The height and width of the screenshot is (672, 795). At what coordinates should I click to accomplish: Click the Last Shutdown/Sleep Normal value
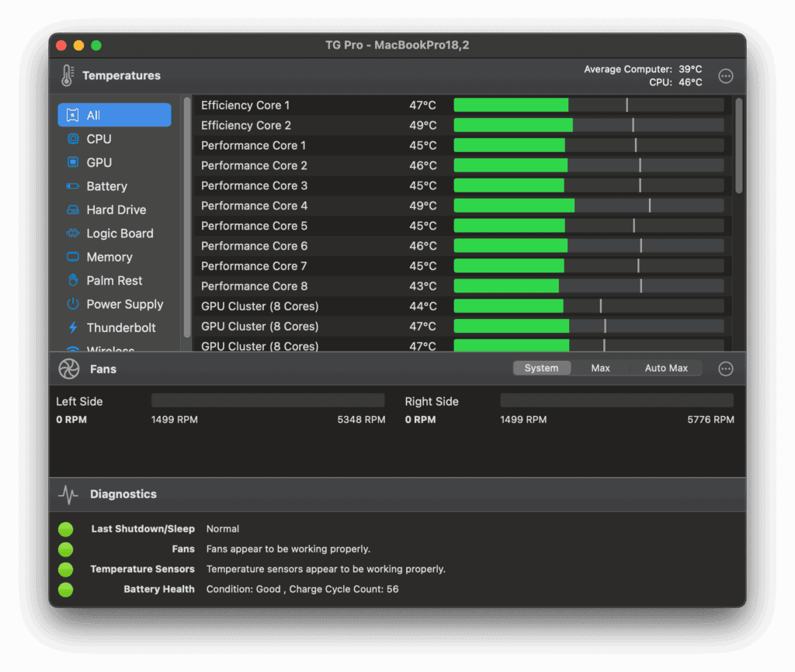point(223,528)
